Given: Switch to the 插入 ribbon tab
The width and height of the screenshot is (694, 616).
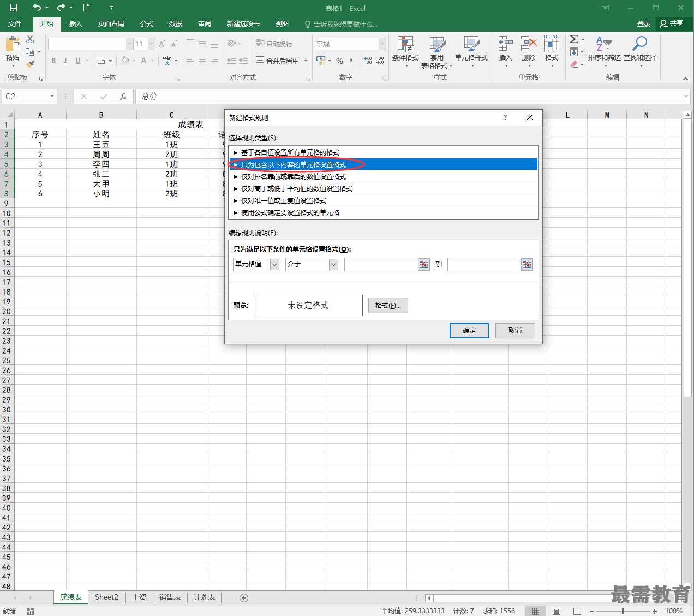Looking at the screenshot, I should [75, 24].
